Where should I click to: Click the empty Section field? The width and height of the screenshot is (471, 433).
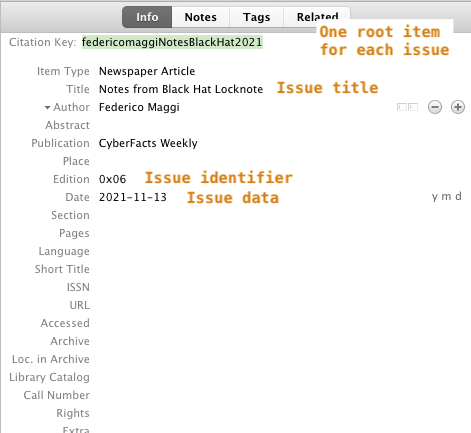280,215
